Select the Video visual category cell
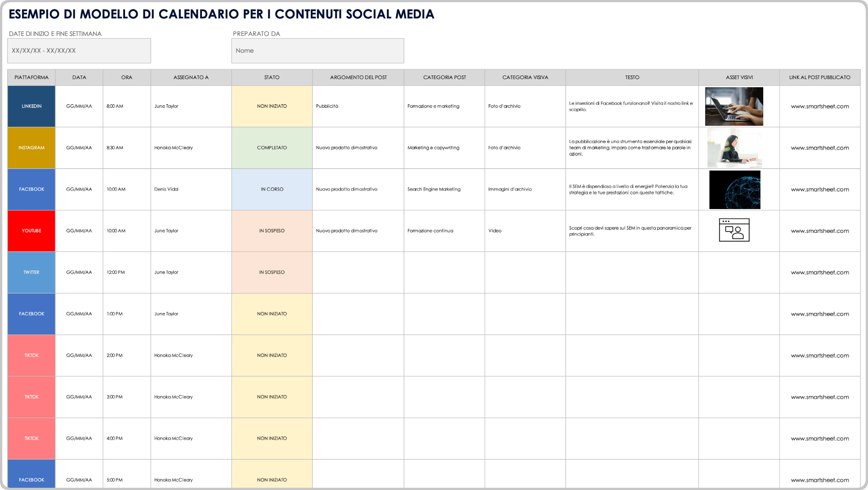The width and height of the screenshot is (868, 490). (525, 231)
